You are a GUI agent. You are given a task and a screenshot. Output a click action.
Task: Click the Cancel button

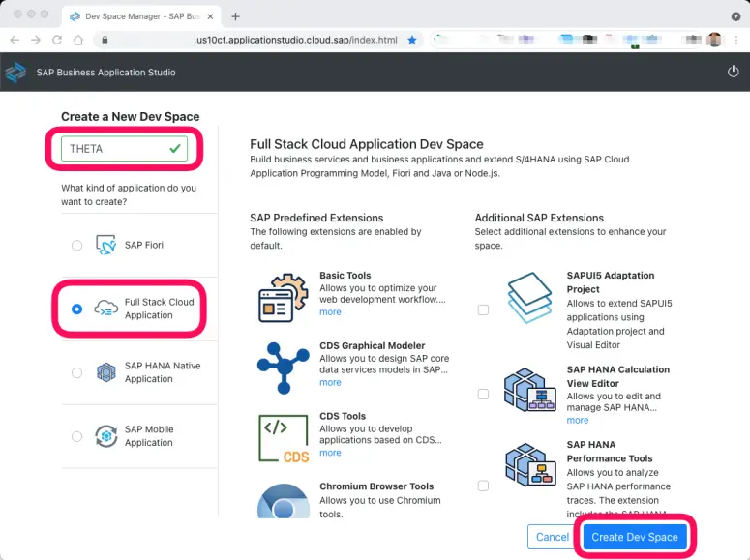coord(552,537)
